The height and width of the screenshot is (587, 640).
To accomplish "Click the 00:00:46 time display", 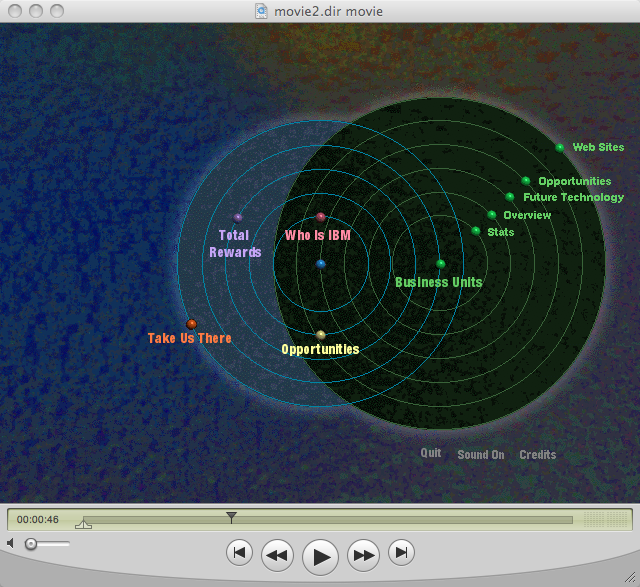I will tap(38, 520).
